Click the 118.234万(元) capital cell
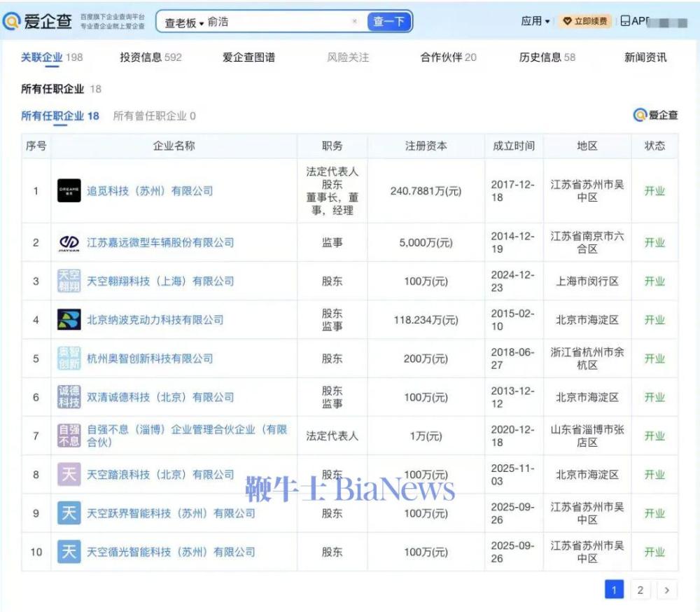This screenshot has width=700, height=612. [426, 320]
